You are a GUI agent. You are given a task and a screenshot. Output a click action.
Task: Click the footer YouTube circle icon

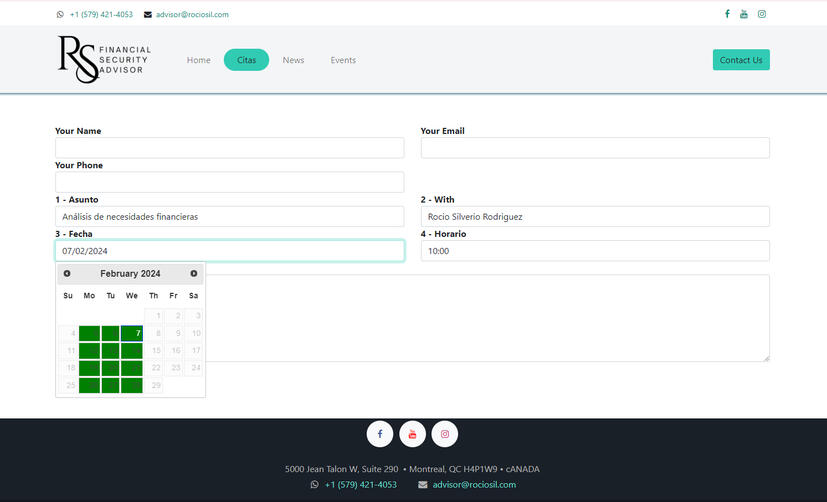[412, 434]
